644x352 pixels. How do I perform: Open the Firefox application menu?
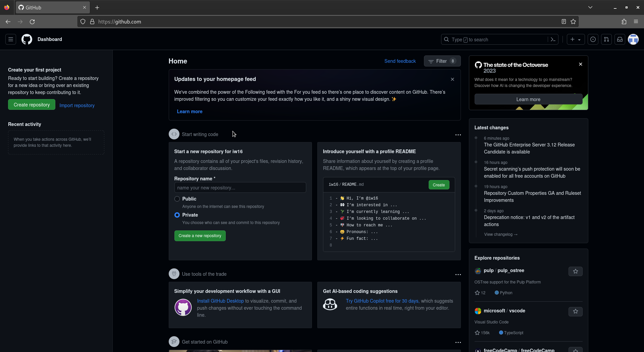tap(636, 21)
